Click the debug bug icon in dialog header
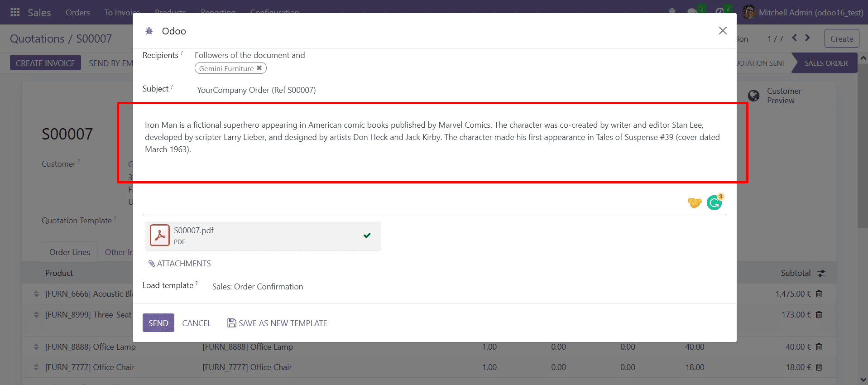 click(149, 31)
